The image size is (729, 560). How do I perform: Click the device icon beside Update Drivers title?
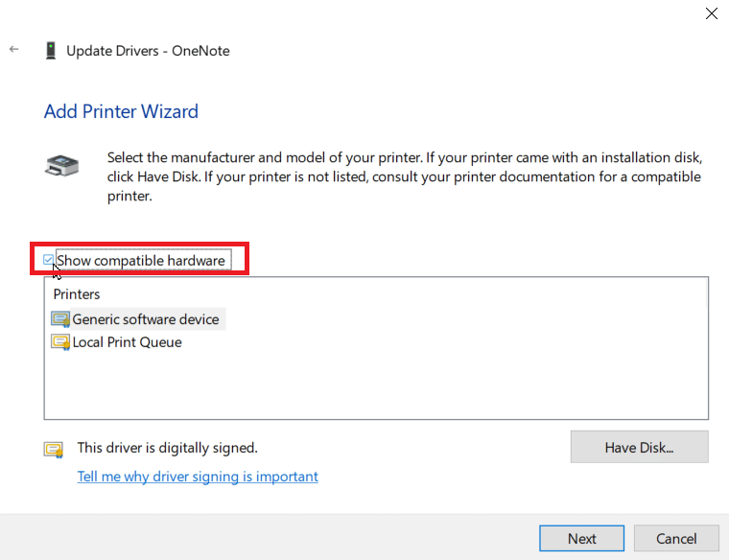point(51,51)
